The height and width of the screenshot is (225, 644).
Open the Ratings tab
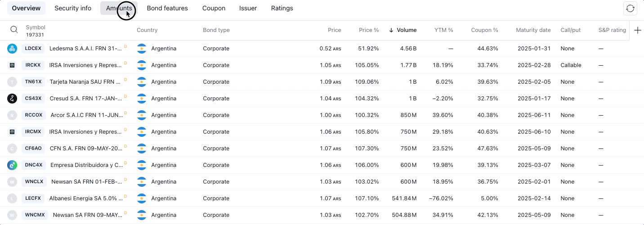click(x=282, y=8)
